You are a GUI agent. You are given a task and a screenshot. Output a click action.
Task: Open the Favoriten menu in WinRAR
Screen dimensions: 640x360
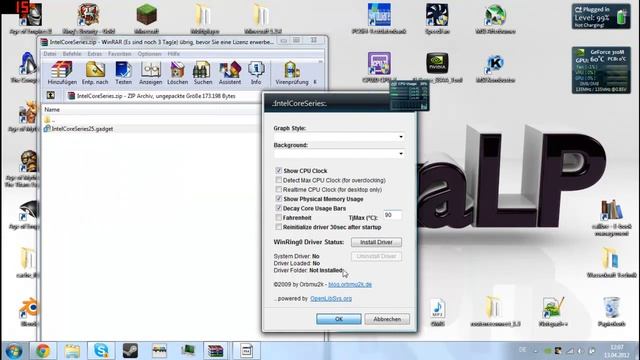click(x=120, y=53)
